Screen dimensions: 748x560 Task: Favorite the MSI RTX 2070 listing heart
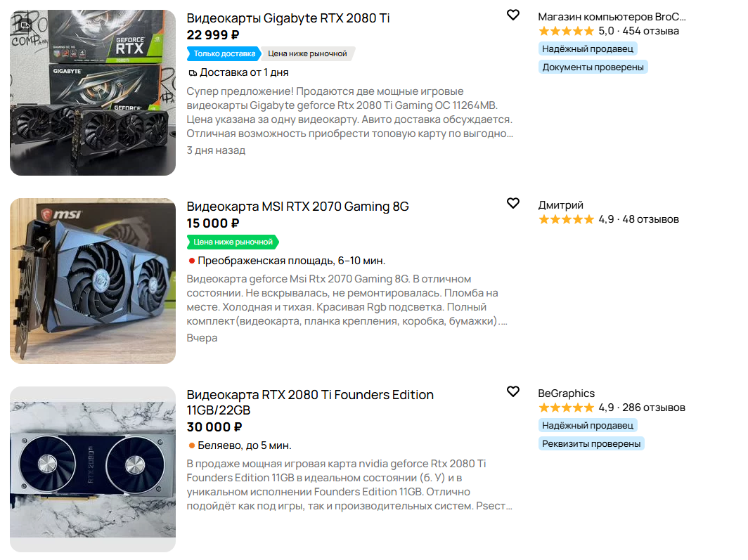click(x=512, y=203)
